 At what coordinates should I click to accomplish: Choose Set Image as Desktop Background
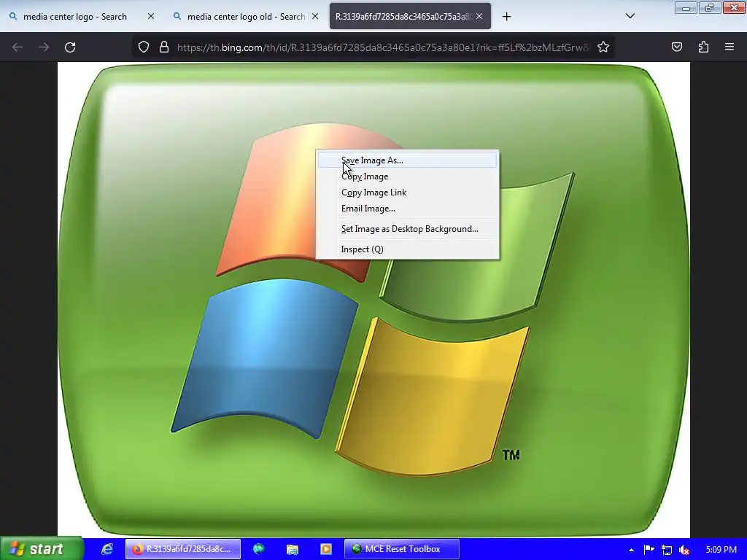point(407,229)
